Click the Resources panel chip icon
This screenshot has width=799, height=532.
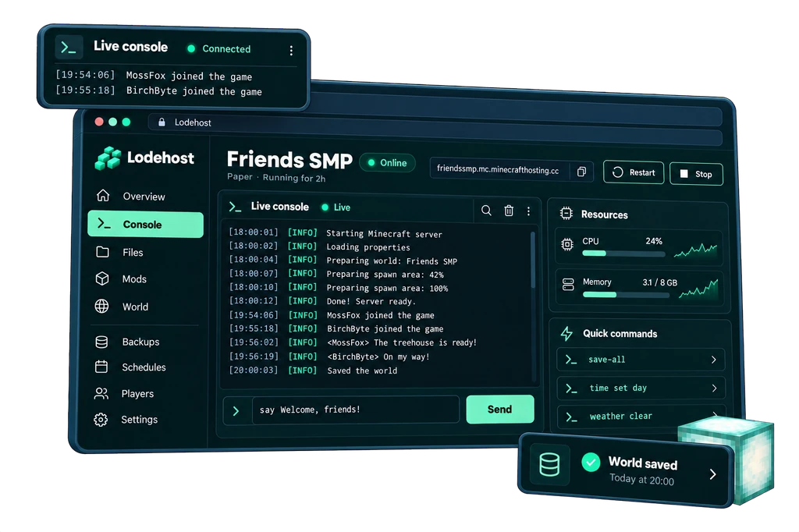click(566, 214)
